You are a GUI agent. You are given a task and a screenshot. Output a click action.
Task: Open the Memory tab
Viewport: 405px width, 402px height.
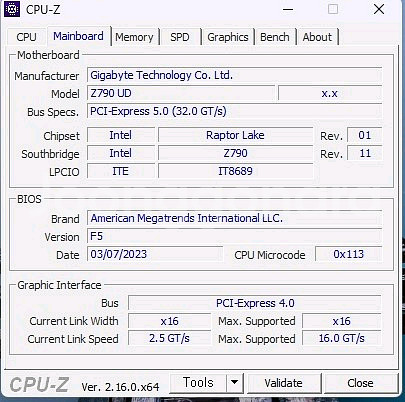pyautogui.click(x=134, y=37)
